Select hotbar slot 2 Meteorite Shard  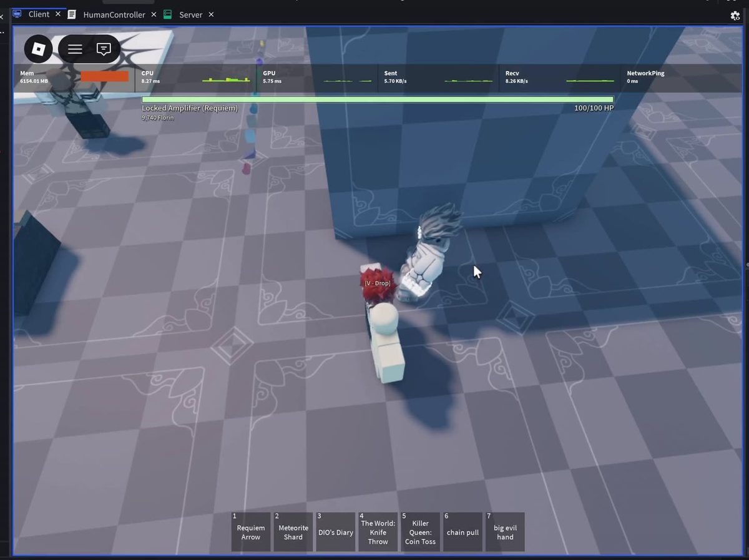click(x=293, y=532)
